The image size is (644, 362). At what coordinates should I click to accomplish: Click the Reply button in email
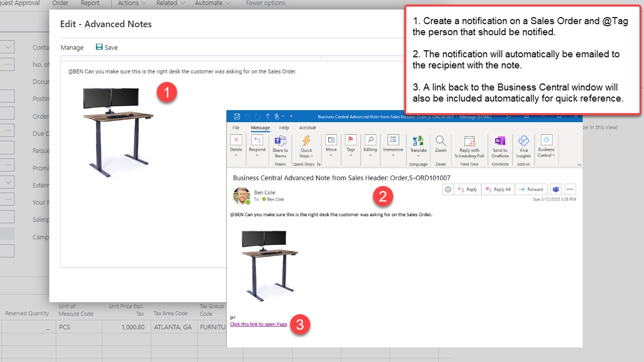pos(467,190)
